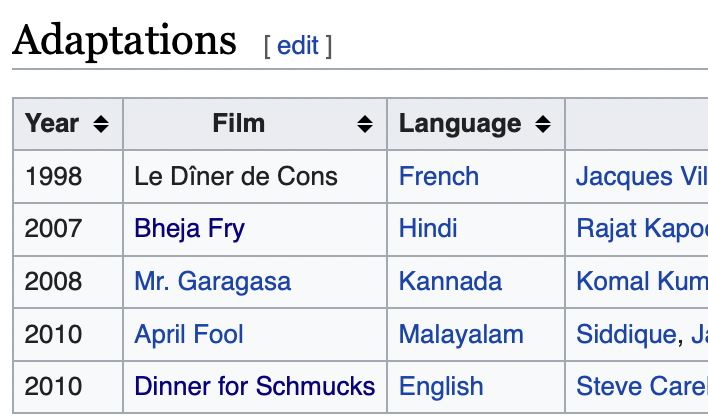Viewport: 708px width, 420px height.
Task: Click the Year column header
Action: click(x=52, y=124)
